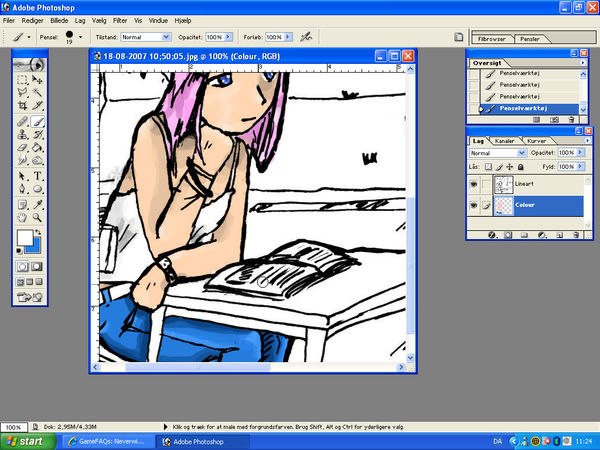Screen dimensions: 600x450
Task: Create new snapshot in History panel
Action: [554, 120]
